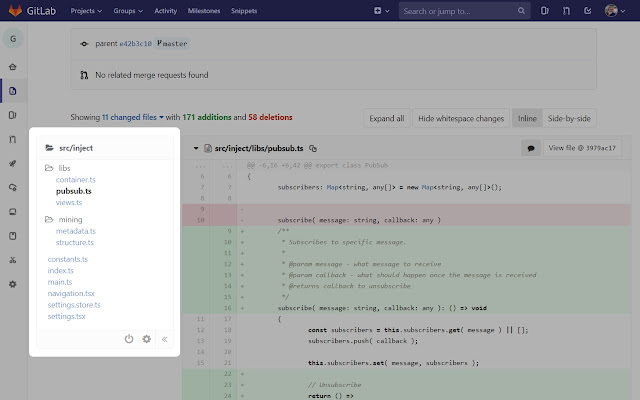Toggle Hide whitespace changes
Image resolution: width=640 pixels, height=400 pixels.
(461, 118)
